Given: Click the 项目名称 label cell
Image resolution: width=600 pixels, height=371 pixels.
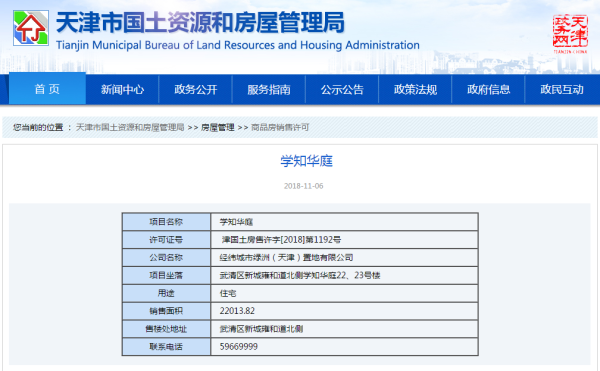Looking at the screenshot, I should (x=166, y=222).
